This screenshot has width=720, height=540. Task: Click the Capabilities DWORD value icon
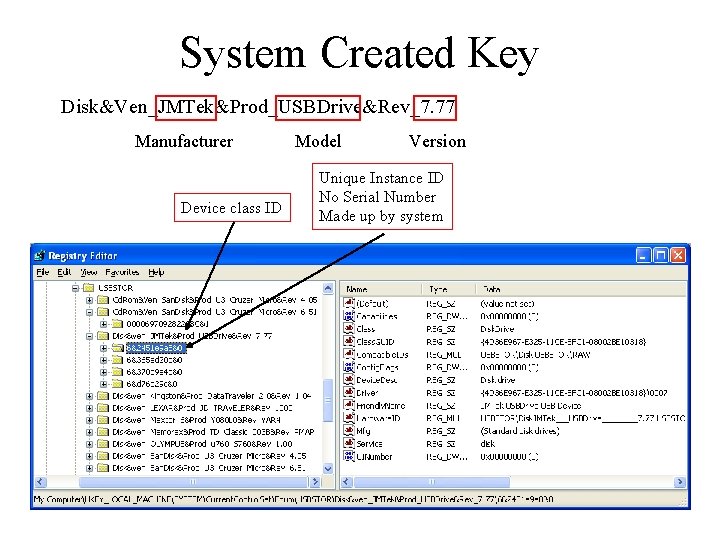(x=349, y=316)
